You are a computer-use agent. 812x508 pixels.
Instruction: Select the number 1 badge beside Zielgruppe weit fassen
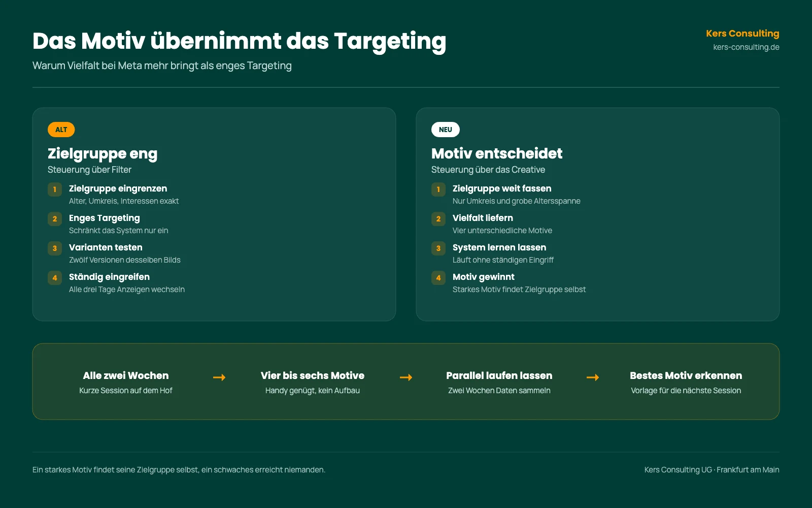click(x=438, y=189)
